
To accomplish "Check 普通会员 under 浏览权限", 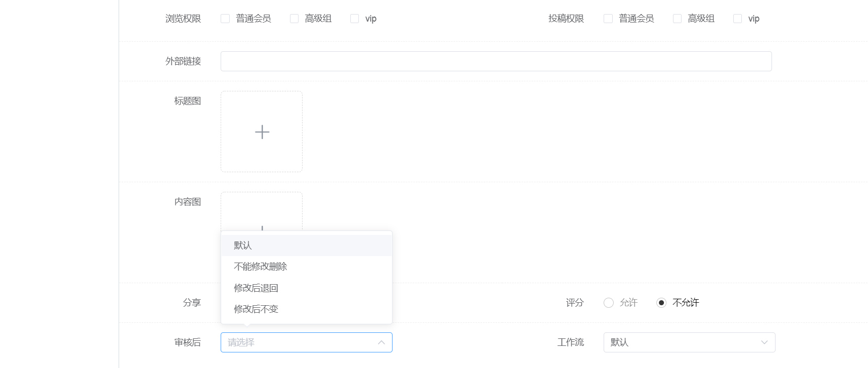I will click(x=225, y=19).
